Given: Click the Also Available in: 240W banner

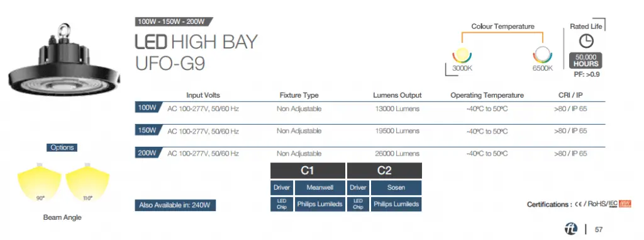Looking at the screenshot, I should coord(175,205).
